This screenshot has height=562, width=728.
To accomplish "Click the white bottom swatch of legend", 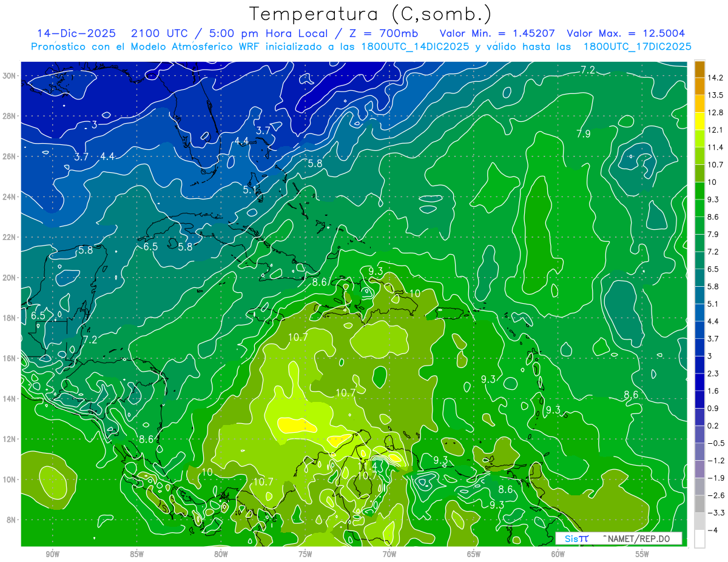I will [699, 539].
